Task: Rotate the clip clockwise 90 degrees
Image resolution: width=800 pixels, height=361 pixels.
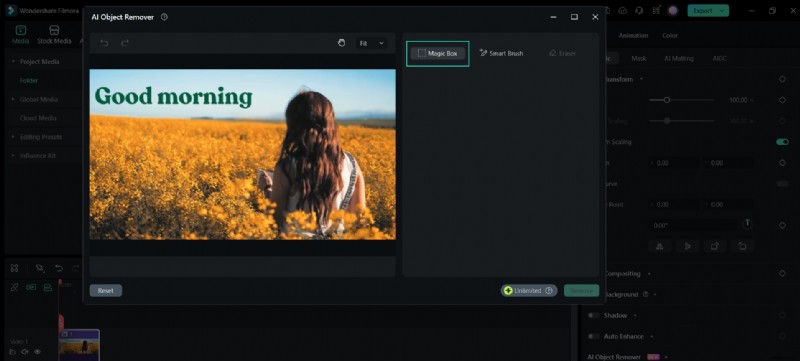Action: pos(715,246)
